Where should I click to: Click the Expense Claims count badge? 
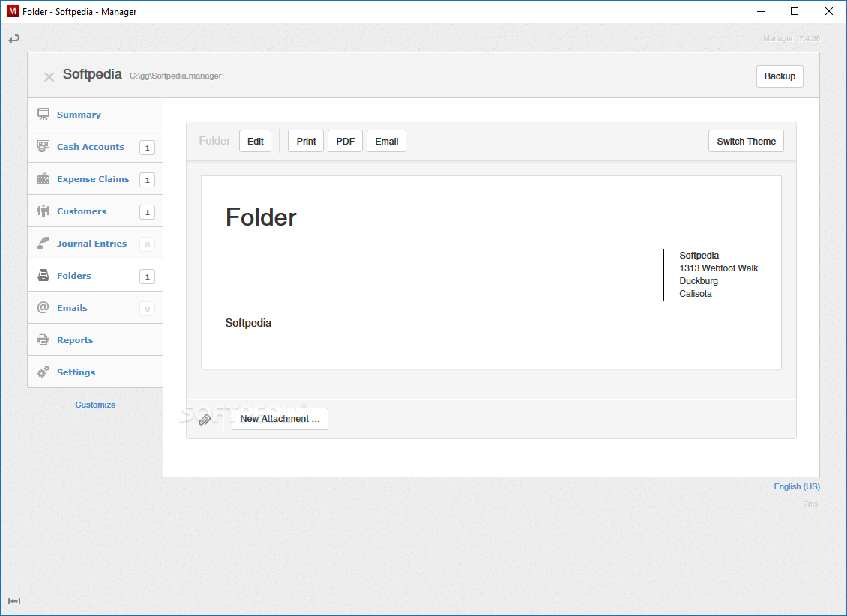147,180
